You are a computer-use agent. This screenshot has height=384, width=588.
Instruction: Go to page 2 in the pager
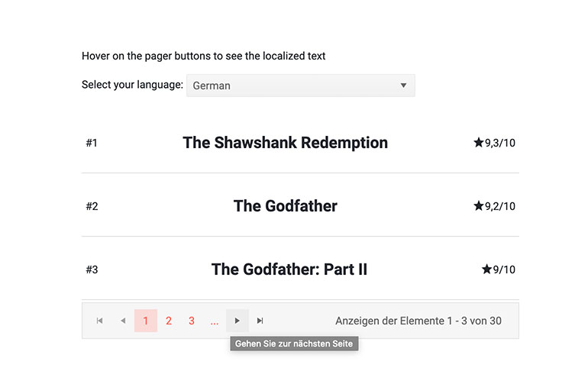tap(169, 321)
